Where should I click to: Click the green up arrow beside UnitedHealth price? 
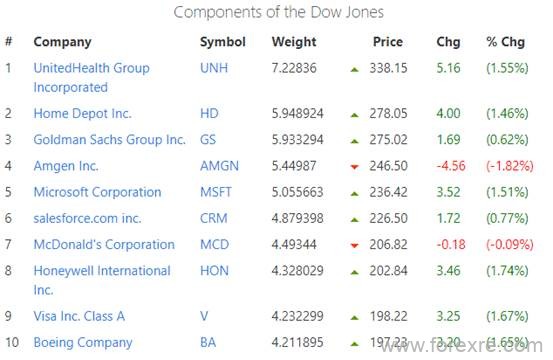tap(354, 69)
